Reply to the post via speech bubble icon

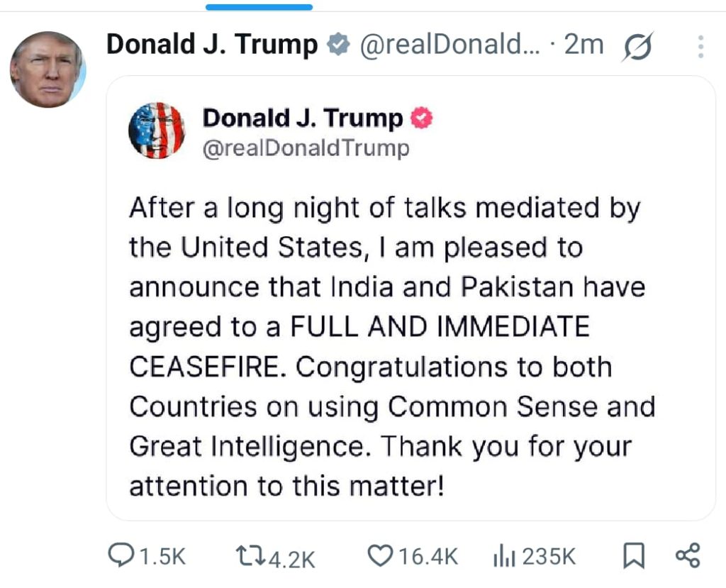tap(121, 556)
